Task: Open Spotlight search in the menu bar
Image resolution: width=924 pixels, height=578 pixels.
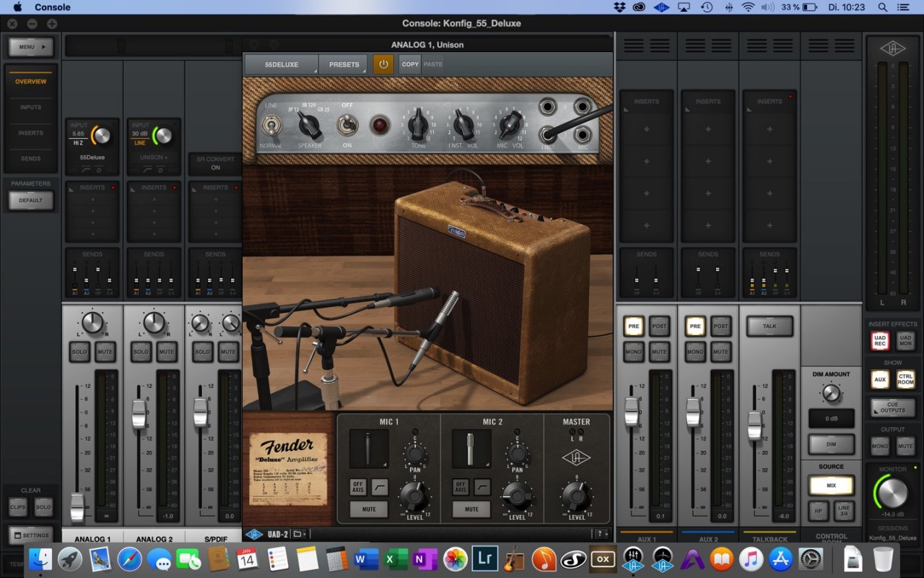Action: pos(882,7)
